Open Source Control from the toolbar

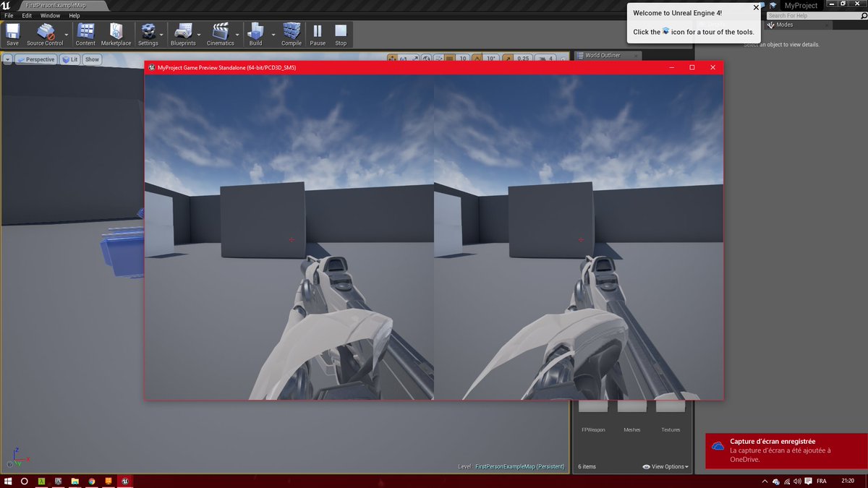(45, 35)
